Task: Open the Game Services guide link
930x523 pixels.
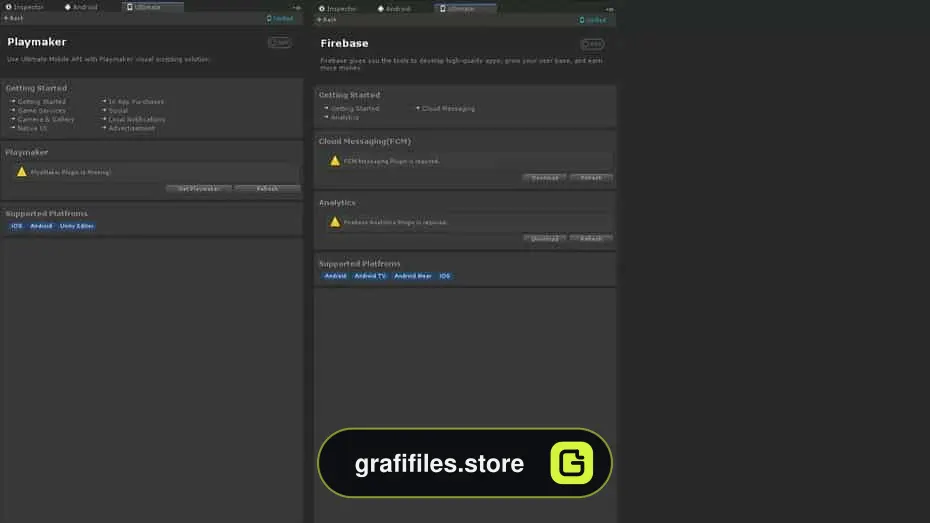Action: point(39,111)
